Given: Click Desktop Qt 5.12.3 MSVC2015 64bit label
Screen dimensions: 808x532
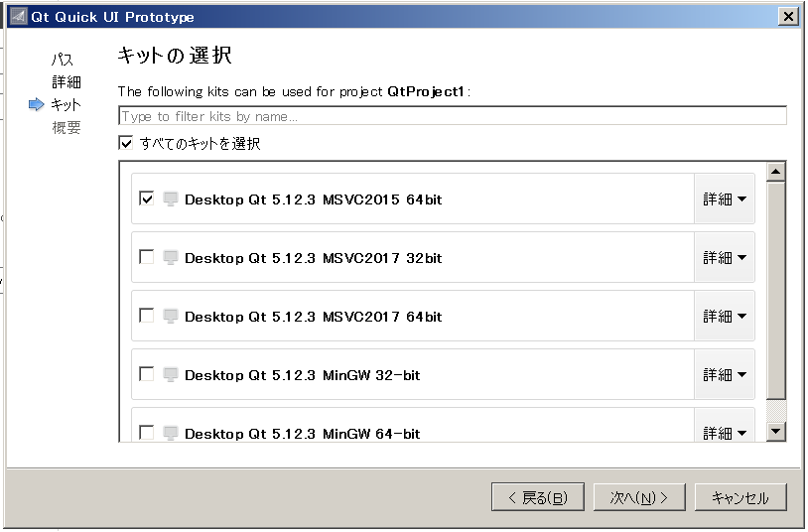Looking at the screenshot, I should pyautogui.click(x=314, y=199).
